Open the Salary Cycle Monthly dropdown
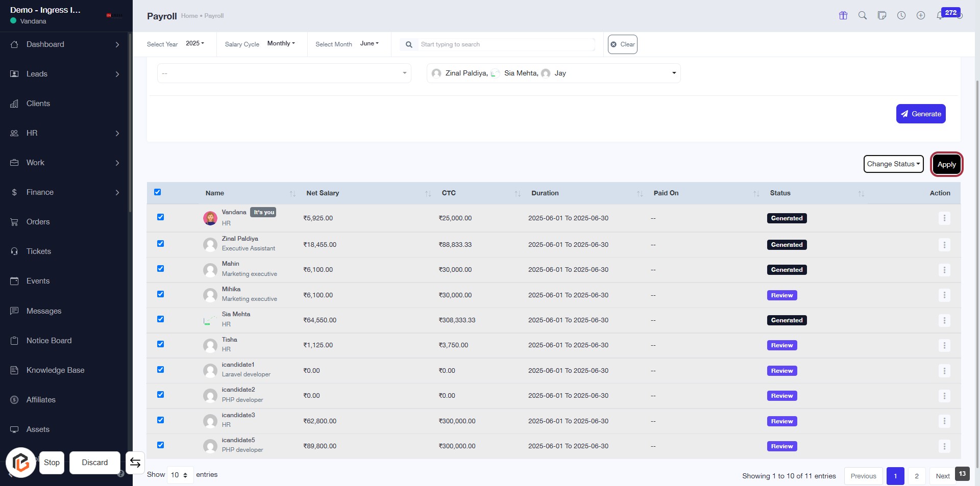The image size is (980, 486). pos(281,44)
